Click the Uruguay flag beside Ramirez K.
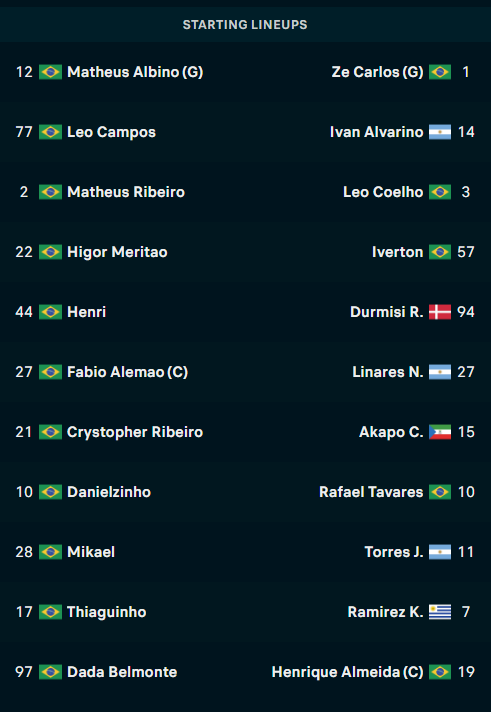 pyautogui.click(x=440, y=612)
